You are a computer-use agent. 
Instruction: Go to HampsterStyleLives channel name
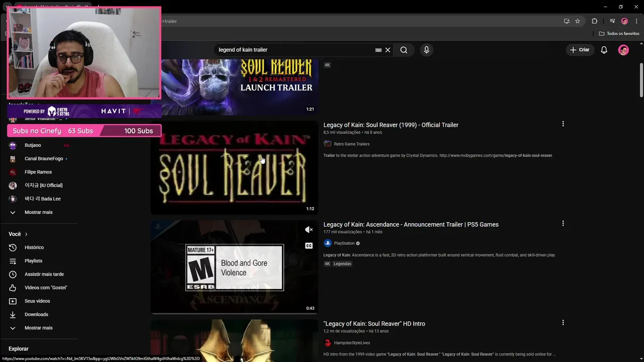pos(352,343)
